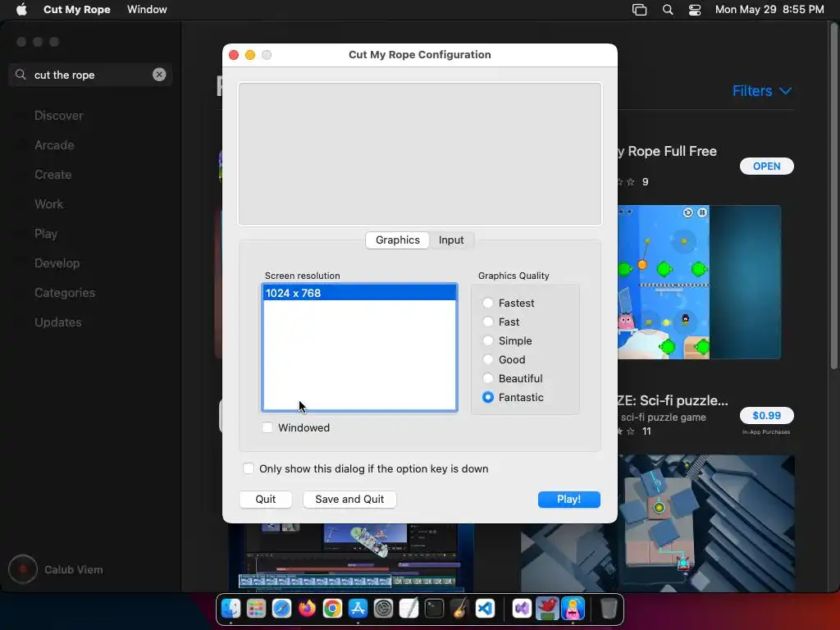Open Terminal from the dock

coord(434,609)
